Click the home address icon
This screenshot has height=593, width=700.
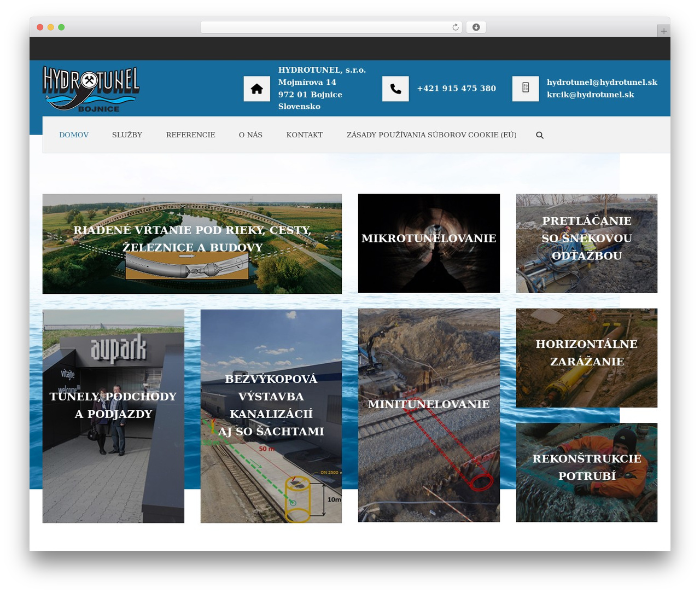[257, 89]
